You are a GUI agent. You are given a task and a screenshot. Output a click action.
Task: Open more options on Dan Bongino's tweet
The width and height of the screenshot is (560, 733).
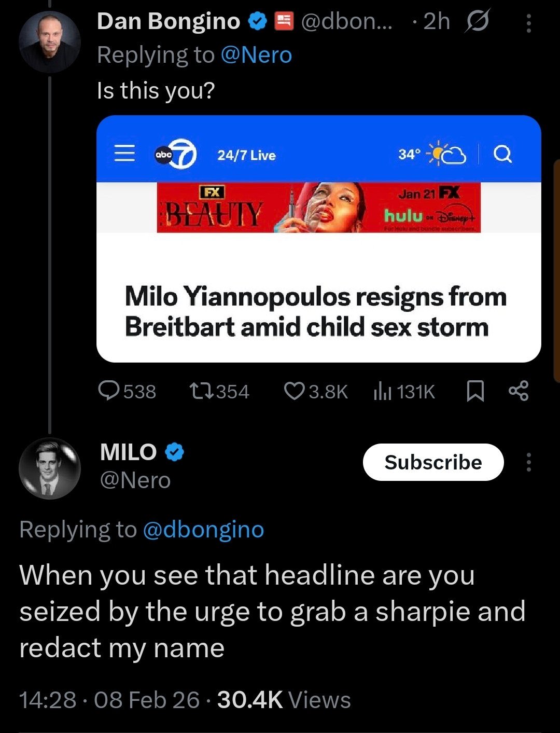click(528, 23)
